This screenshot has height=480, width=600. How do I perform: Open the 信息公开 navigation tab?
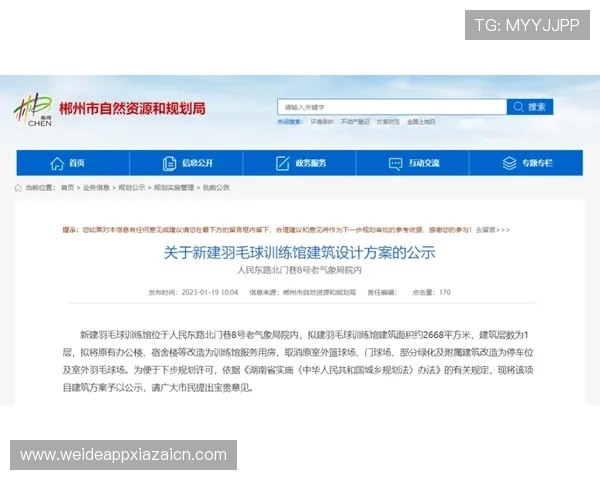(x=186, y=163)
